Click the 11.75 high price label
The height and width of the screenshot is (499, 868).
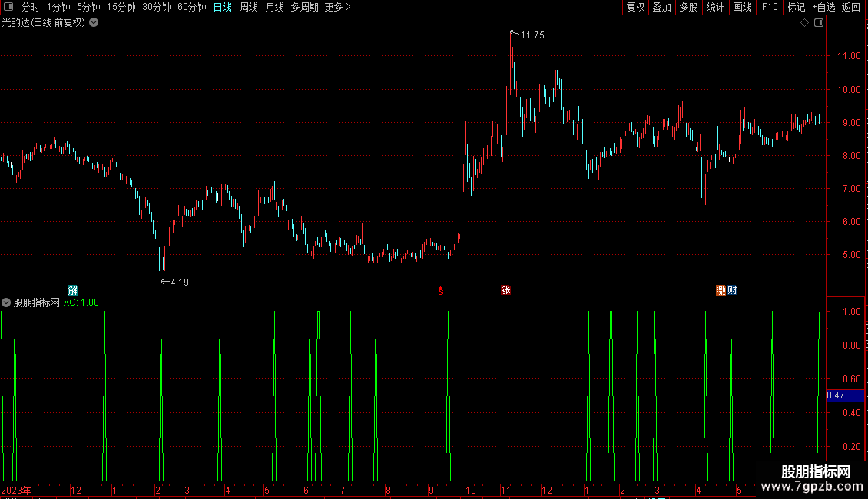[x=532, y=35]
